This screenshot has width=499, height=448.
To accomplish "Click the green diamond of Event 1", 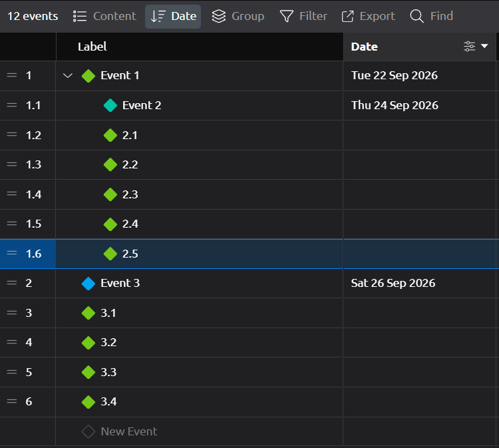I will [88, 76].
